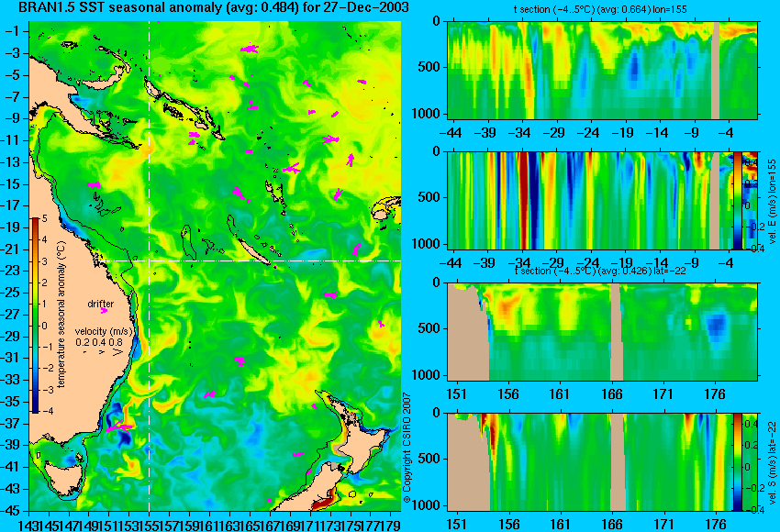This screenshot has width=780, height=532.
Task: Click the '0.4' top value on the vel. S color bar
Action: [x=750, y=424]
